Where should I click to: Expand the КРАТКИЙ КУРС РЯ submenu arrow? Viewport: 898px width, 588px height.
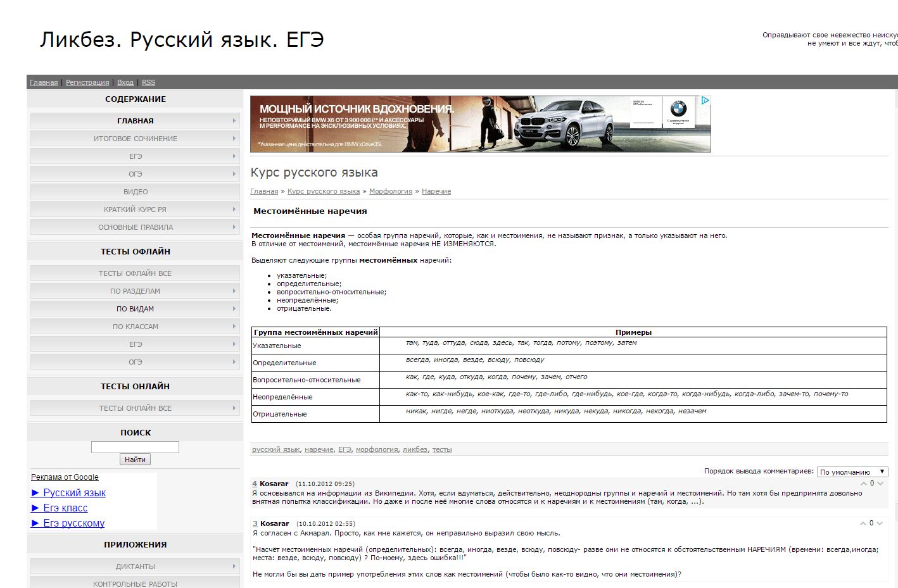[x=234, y=210]
